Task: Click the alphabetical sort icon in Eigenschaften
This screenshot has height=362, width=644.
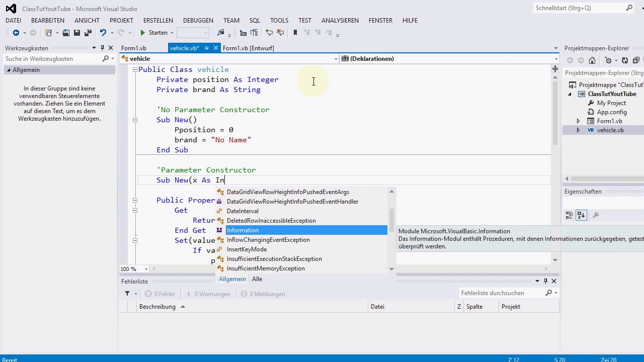Action: point(581,215)
